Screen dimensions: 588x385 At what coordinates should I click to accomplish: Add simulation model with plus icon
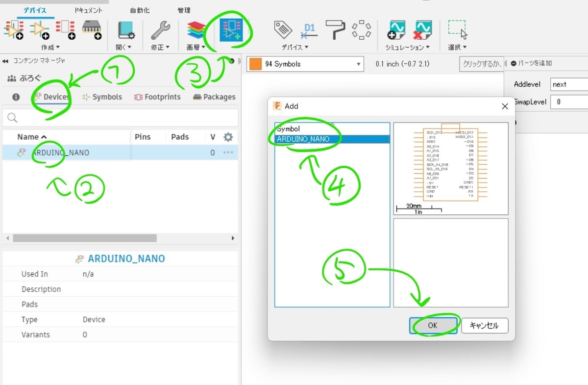click(396, 30)
